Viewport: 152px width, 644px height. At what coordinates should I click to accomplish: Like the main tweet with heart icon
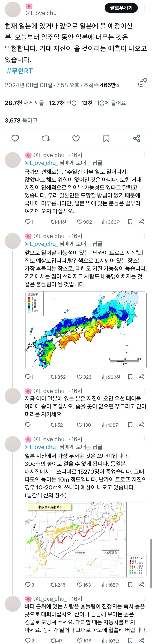point(76,138)
